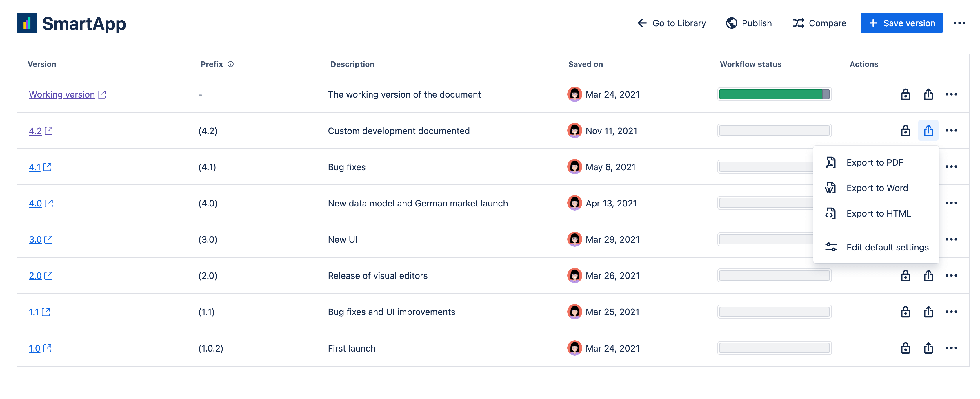
Task: Open the Publish globe icon
Action: click(x=731, y=23)
